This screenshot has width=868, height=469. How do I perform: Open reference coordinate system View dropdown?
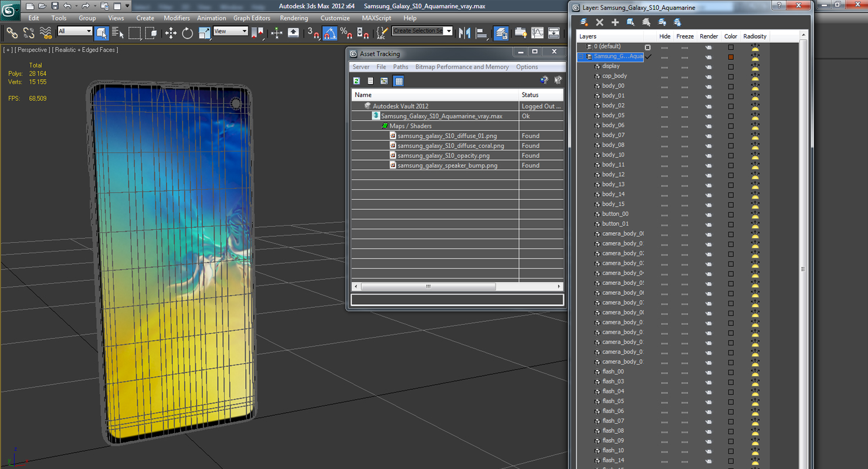pyautogui.click(x=230, y=31)
